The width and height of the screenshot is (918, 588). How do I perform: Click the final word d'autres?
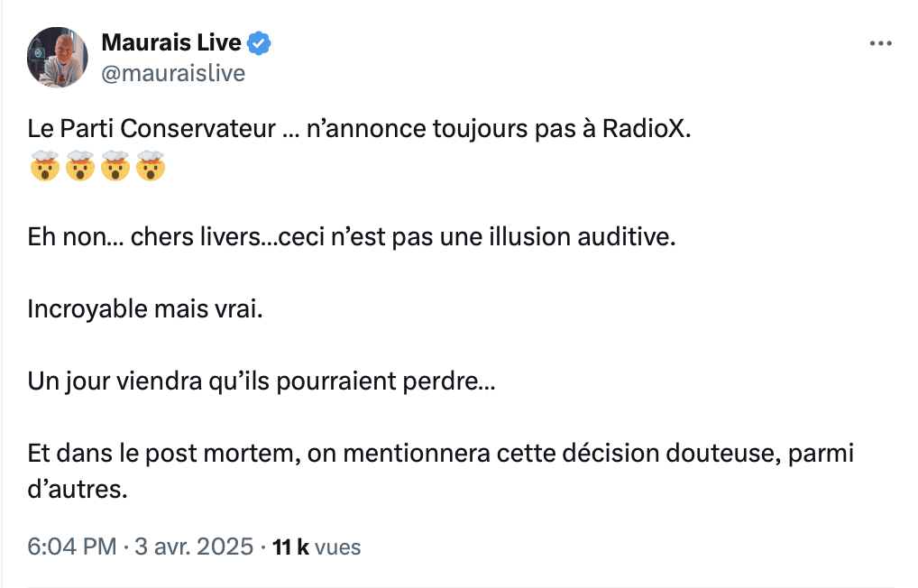pyautogui.click(x=78, y=490)
